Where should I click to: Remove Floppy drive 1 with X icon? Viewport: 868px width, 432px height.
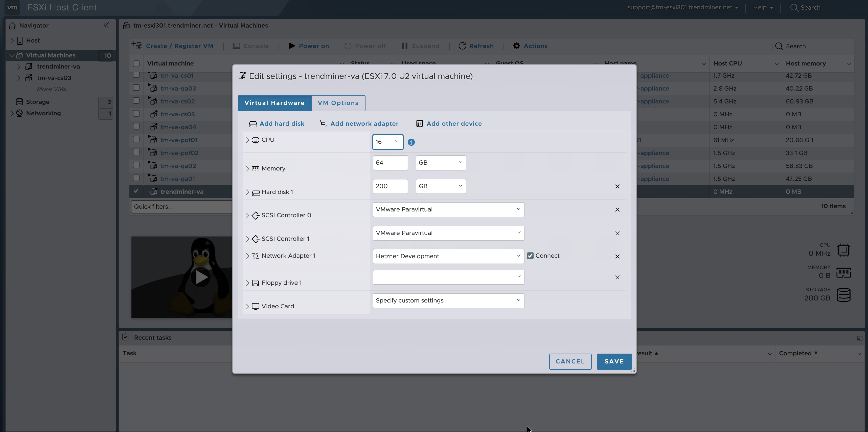click(x=617, y=277)
